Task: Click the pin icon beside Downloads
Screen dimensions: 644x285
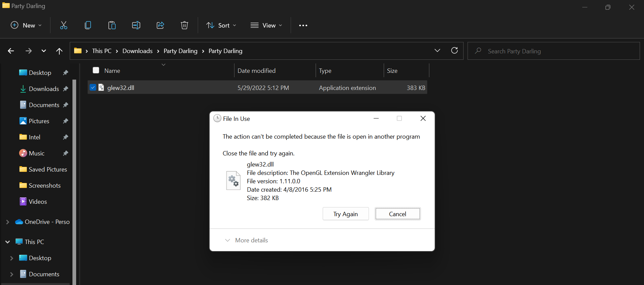Action: (65, 89)
